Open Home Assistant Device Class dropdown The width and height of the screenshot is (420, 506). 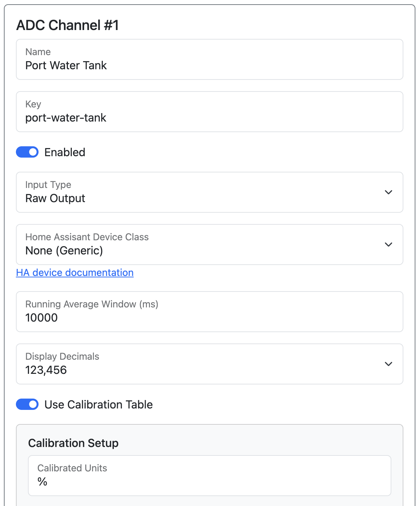[x=209, y=245]
